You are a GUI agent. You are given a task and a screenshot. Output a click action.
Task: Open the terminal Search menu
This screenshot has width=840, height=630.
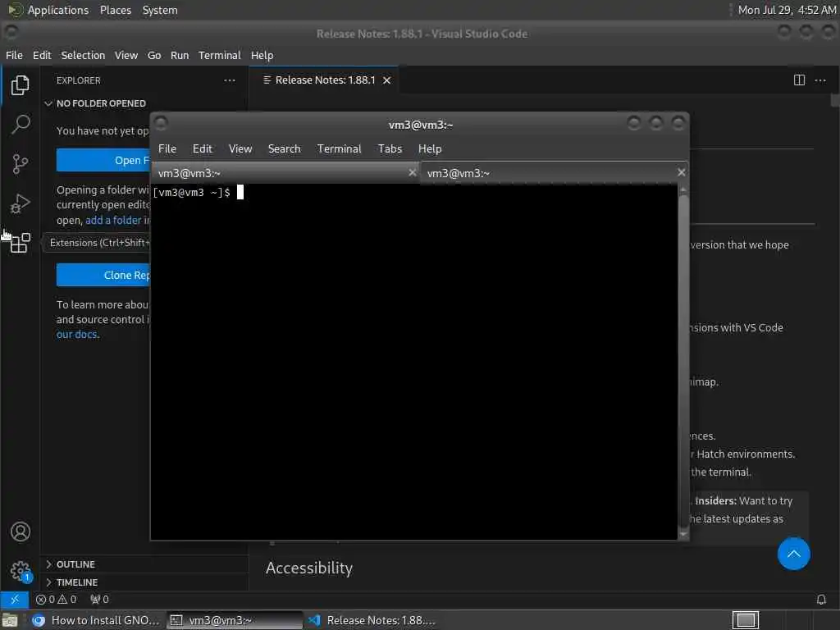tap(284, 149)
